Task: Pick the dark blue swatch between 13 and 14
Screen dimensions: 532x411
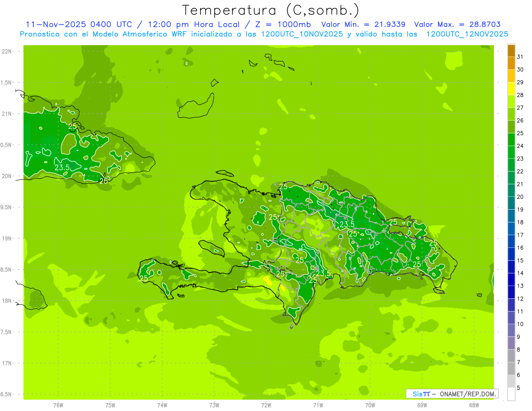Action: coord(511,279)
